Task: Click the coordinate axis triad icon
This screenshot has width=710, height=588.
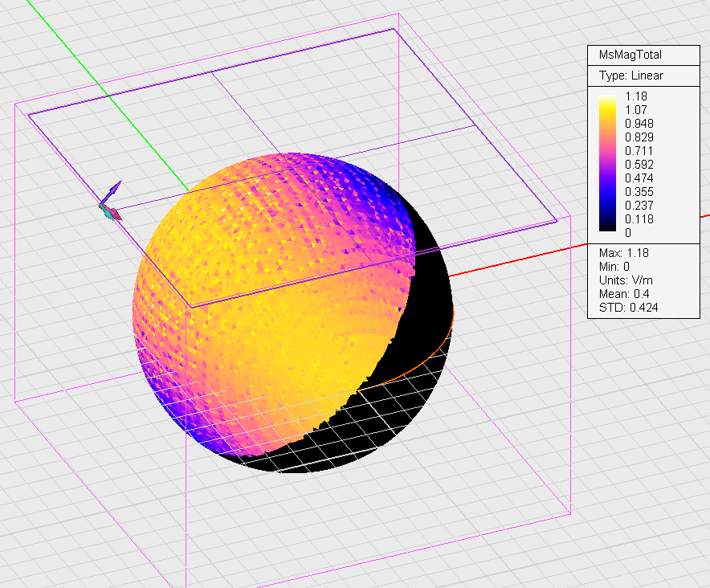Action: coord(109,203)
